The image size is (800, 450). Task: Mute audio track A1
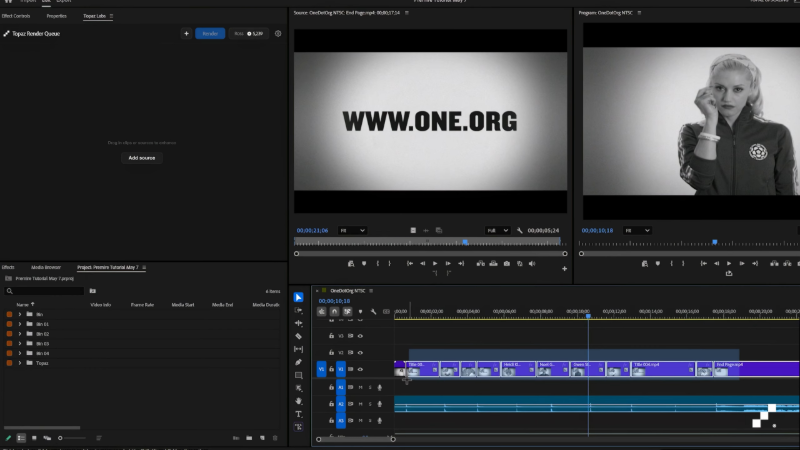point(360,388)
